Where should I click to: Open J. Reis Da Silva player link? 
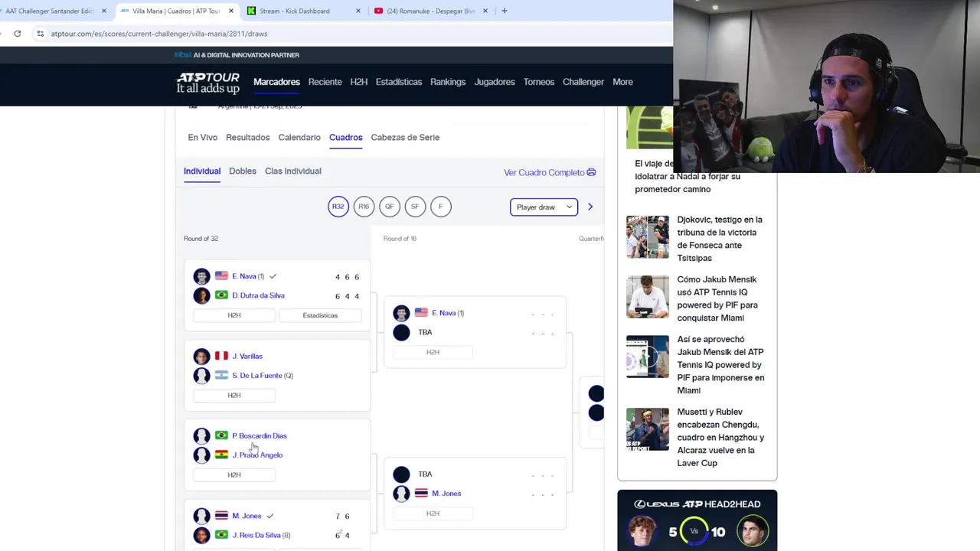(x=256, y=535)
